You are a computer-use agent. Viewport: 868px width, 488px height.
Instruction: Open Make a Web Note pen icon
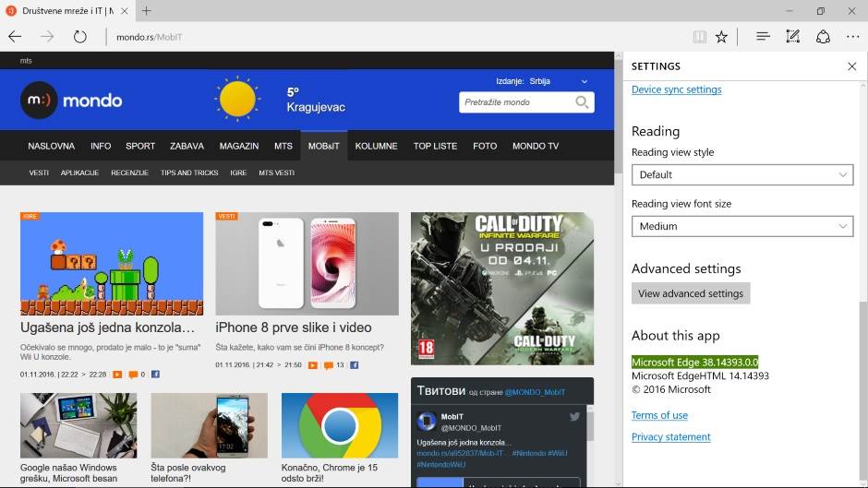click(792, 37)
